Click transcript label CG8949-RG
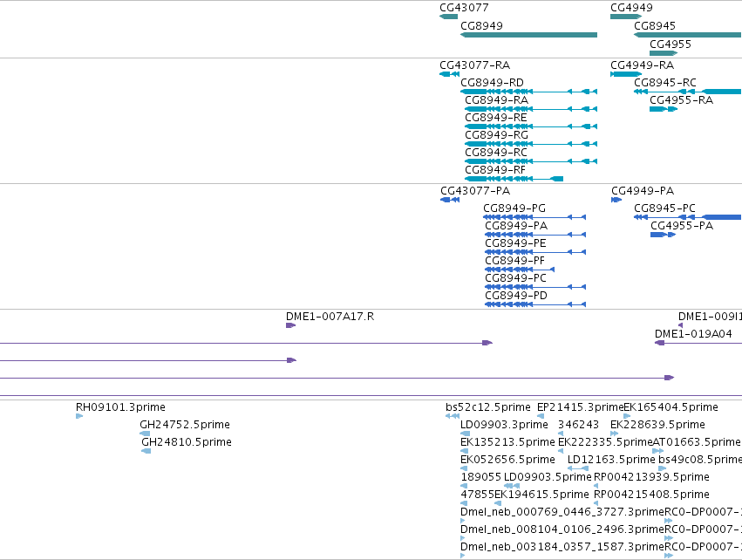The height and width of the screenshot is (560, 742). coord(496,135)
